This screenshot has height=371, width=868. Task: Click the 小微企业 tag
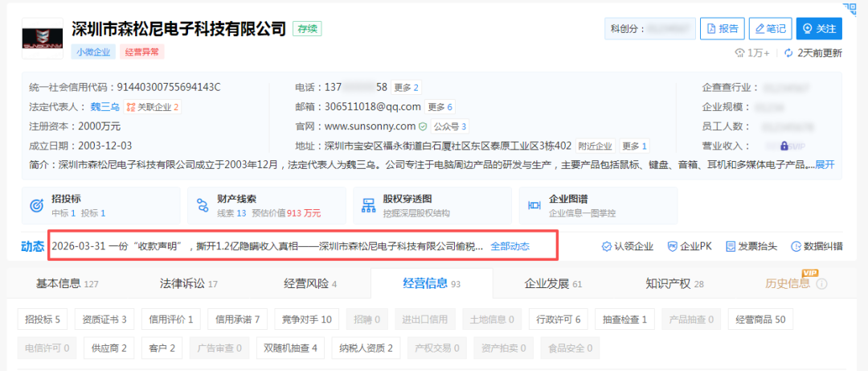[93, 52]
